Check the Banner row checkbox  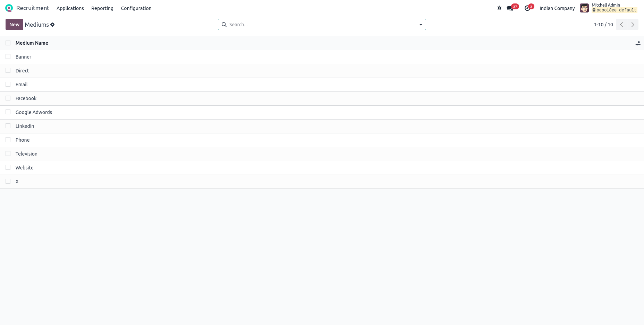(8, 57)
